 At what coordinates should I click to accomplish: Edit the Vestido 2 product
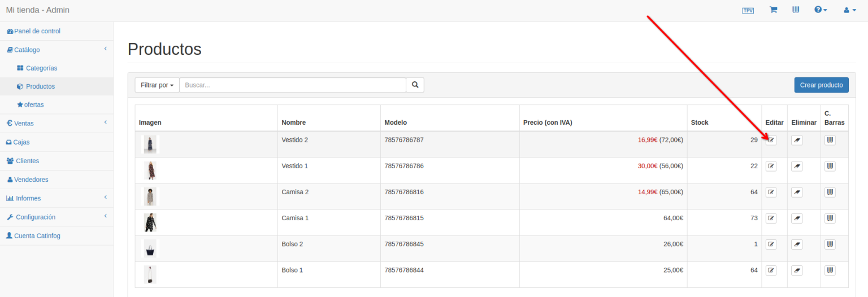click(x=771, y=140)
